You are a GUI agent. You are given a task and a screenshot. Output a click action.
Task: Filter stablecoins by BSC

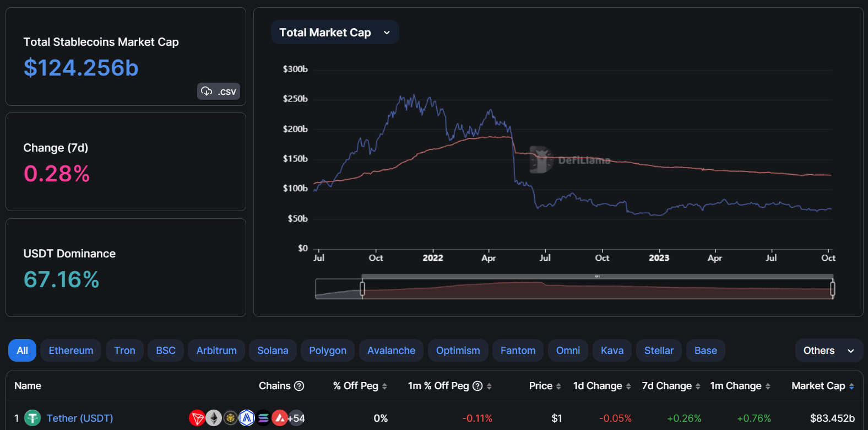(166, 351)
